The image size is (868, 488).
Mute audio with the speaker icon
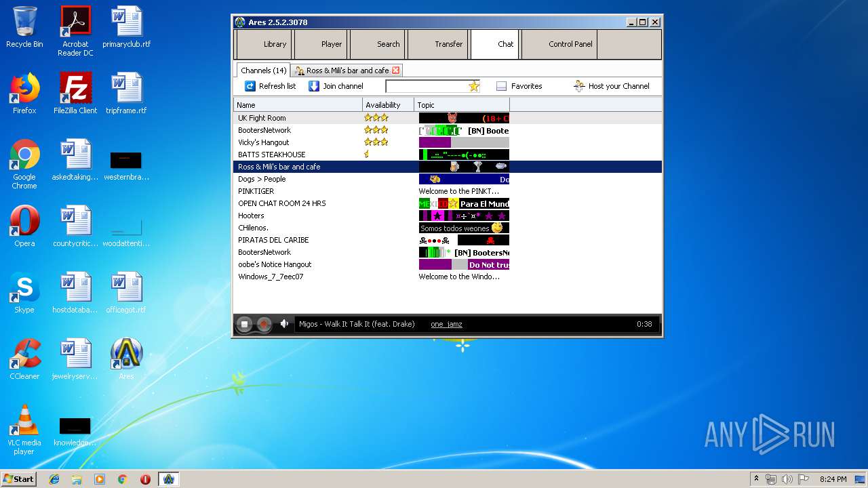(285, 324)
